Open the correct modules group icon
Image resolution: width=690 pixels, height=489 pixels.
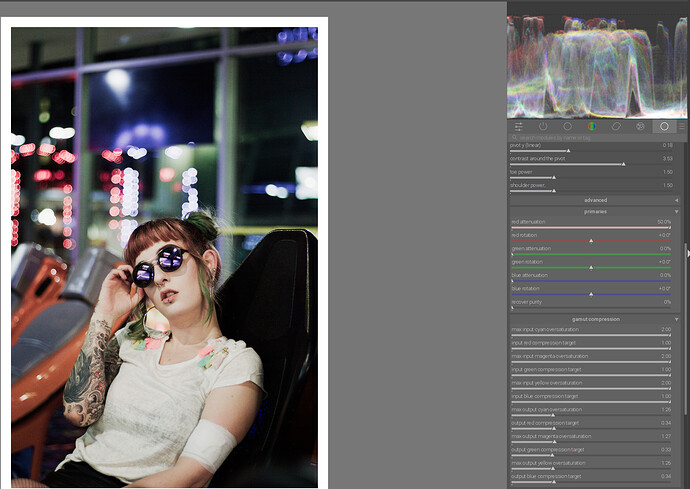pyautogui.click(x=615, y=127)
